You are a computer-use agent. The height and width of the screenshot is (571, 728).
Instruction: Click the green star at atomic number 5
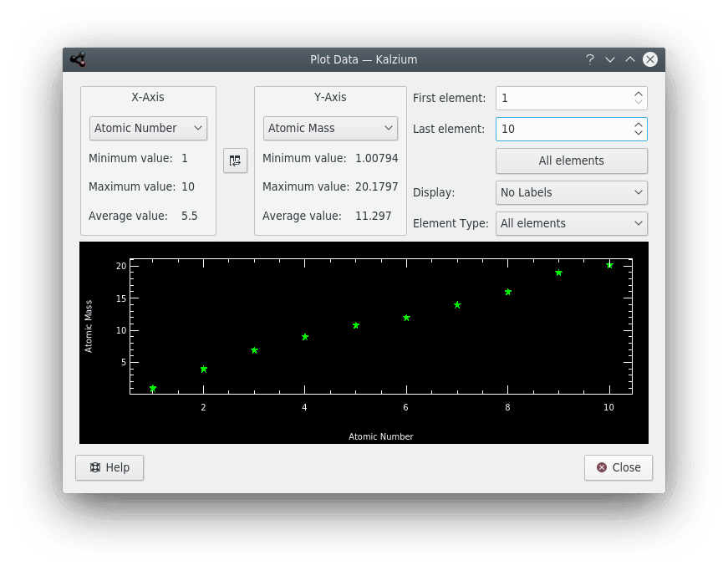356,325
